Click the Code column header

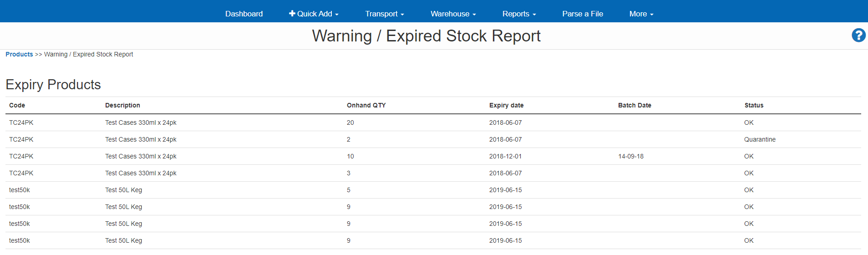pos(17,105)
